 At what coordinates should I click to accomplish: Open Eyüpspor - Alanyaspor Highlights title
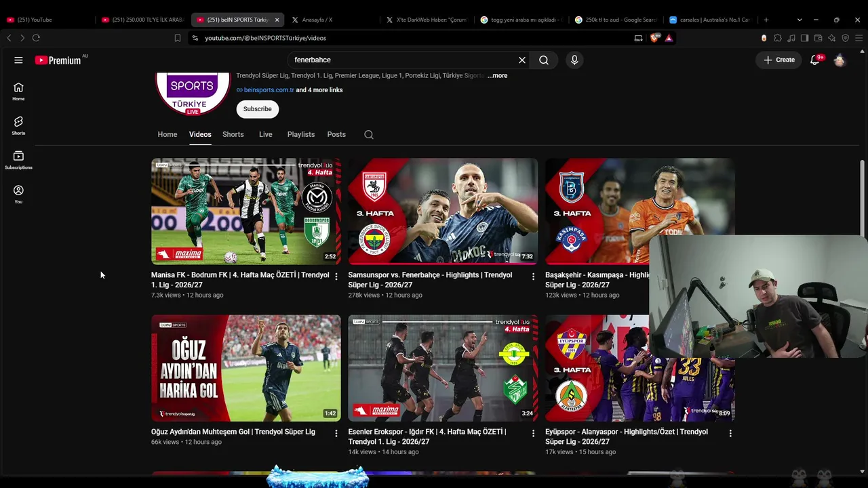(x=627, y=436)
